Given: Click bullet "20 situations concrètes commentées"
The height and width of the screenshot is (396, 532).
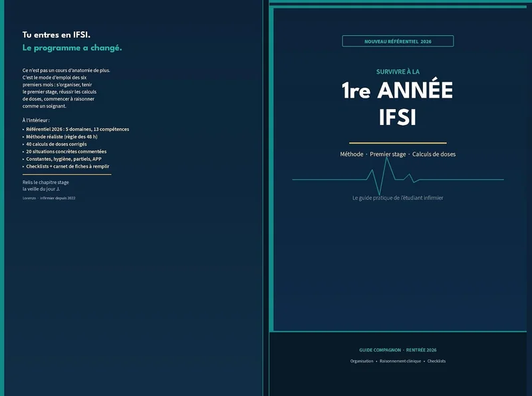Looking at the screenshot, I should pyautogui.click(x=66, y=151).
